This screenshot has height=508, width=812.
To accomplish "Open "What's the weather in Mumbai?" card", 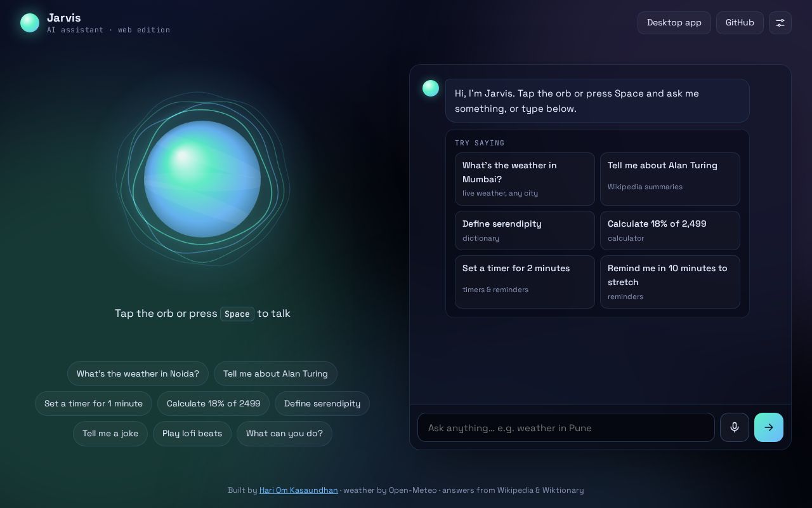I will coord(525,179).
